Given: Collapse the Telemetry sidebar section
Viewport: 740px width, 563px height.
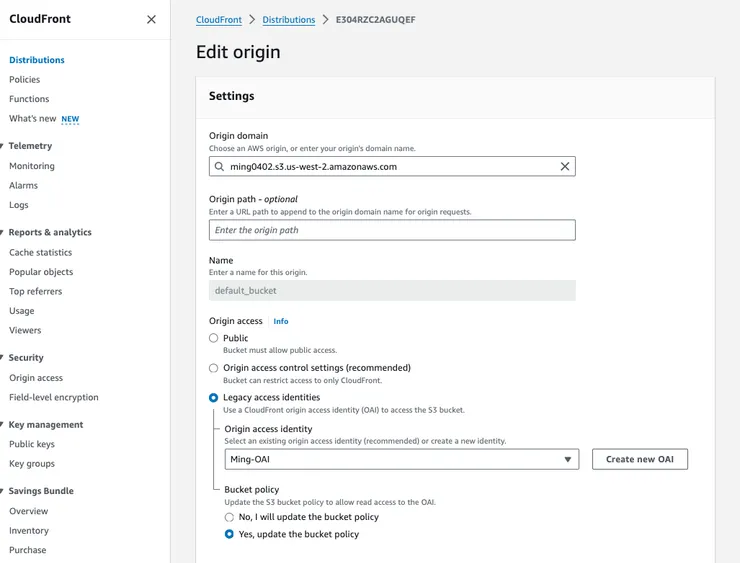Looking at the screenshot, I should tap(3, 146).
